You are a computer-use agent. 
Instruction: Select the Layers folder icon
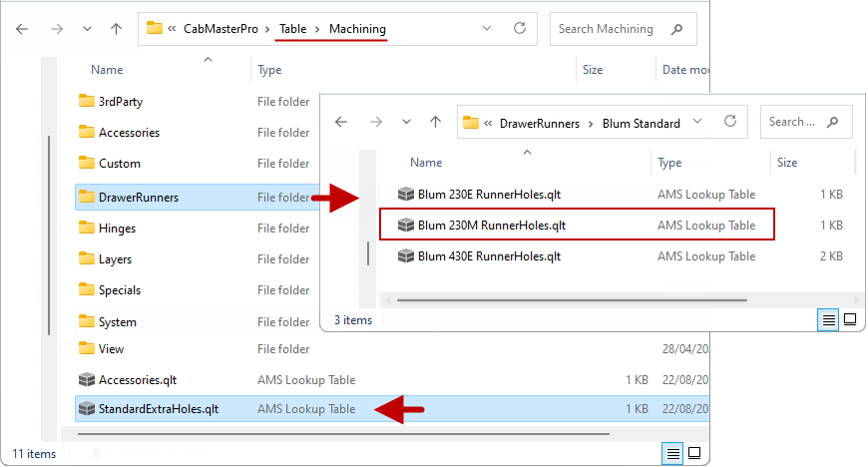pyautogui.click(x=87, y=258)
